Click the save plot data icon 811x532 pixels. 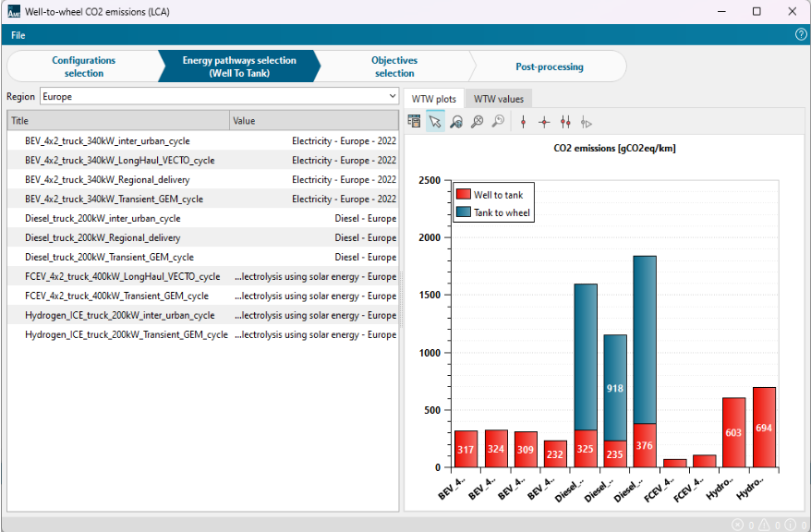415,122
